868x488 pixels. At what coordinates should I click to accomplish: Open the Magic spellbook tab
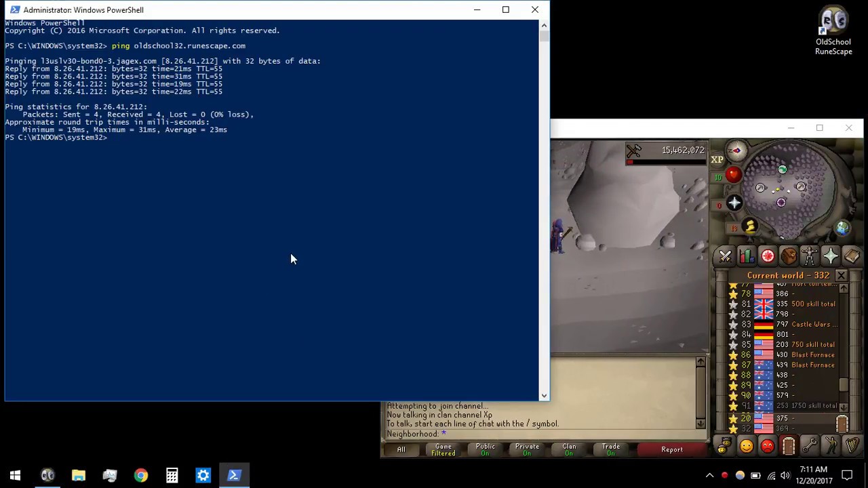[852, 256]
